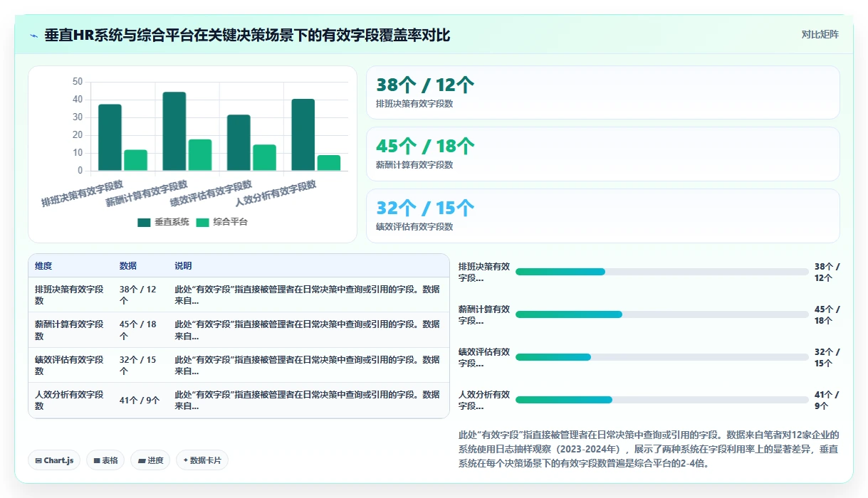Click the description cell in 人效分析 row
868x498 pixels.
tap(308, 401)
